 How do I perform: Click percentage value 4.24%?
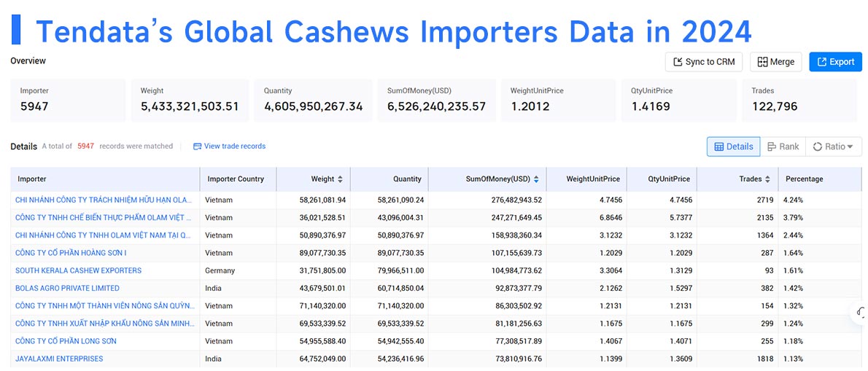point(793,200)
